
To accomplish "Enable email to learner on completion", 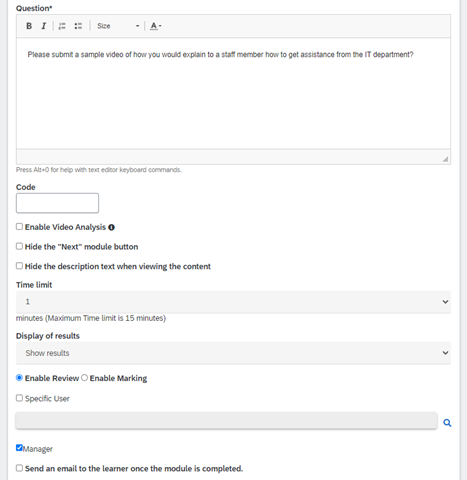I will (x=19, y=468).
